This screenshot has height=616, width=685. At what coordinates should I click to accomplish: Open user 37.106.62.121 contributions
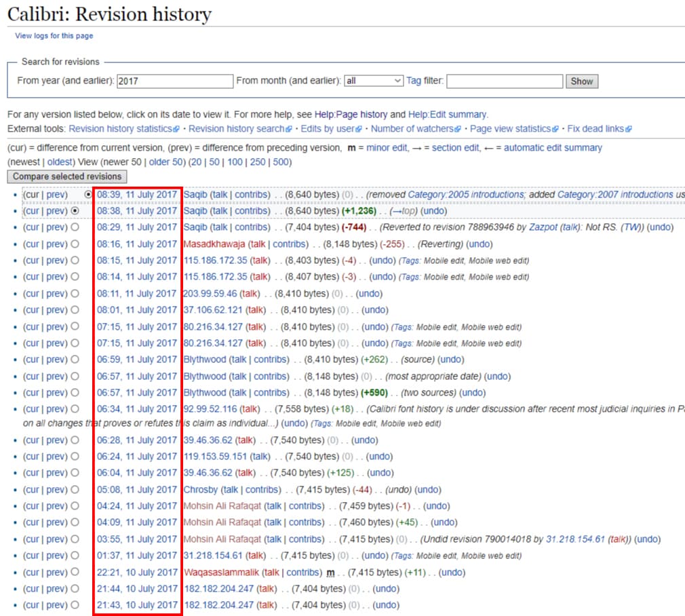coord(213,310)
